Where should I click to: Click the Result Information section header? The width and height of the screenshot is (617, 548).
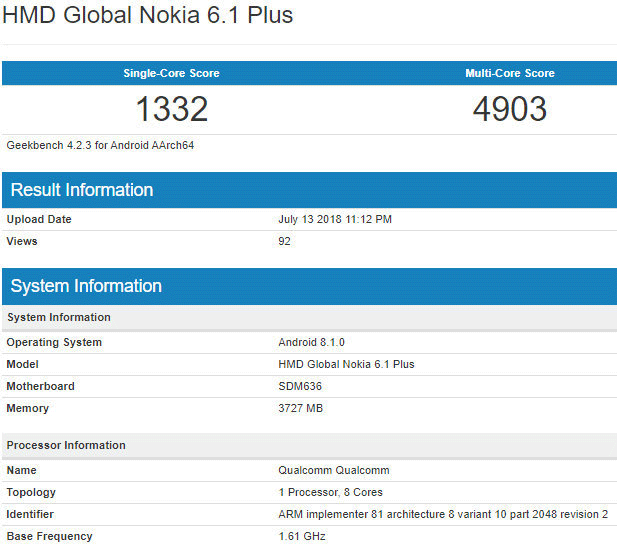click(x=81, y=190)
